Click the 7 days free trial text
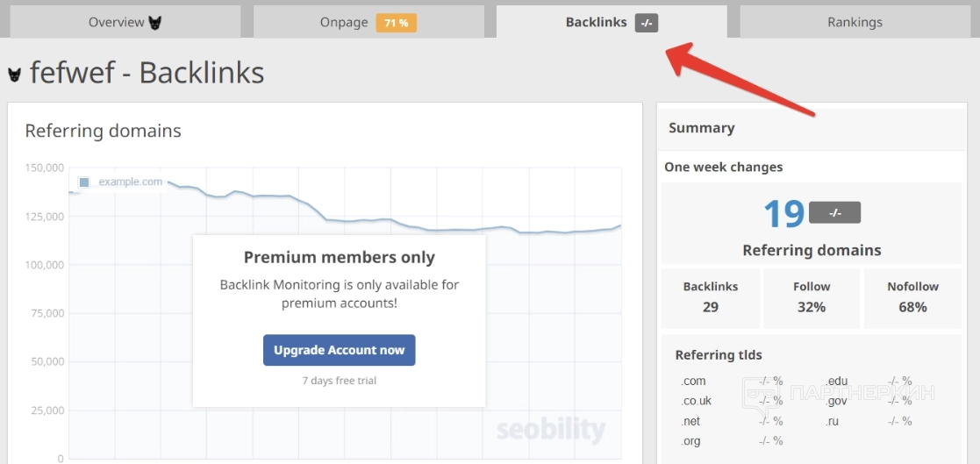Image resolution: width=980 pixels, height=464 pixels. [339, 381]
